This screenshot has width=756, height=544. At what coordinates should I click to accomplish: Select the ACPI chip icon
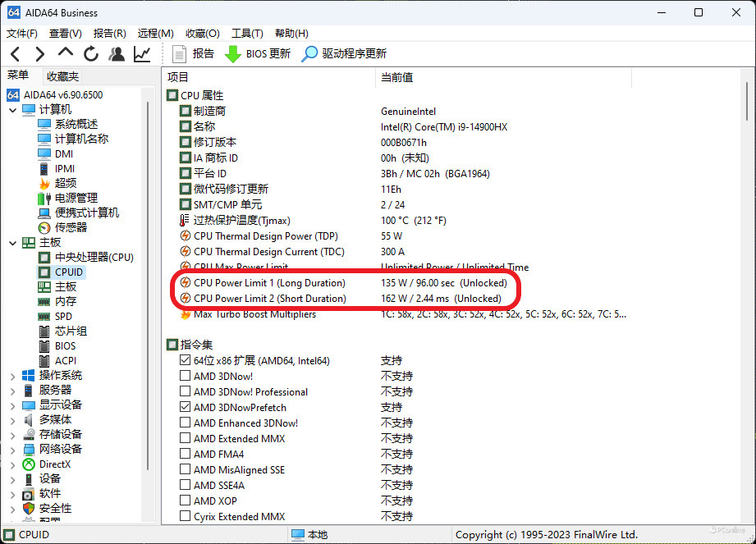click(x=44, y=361)
